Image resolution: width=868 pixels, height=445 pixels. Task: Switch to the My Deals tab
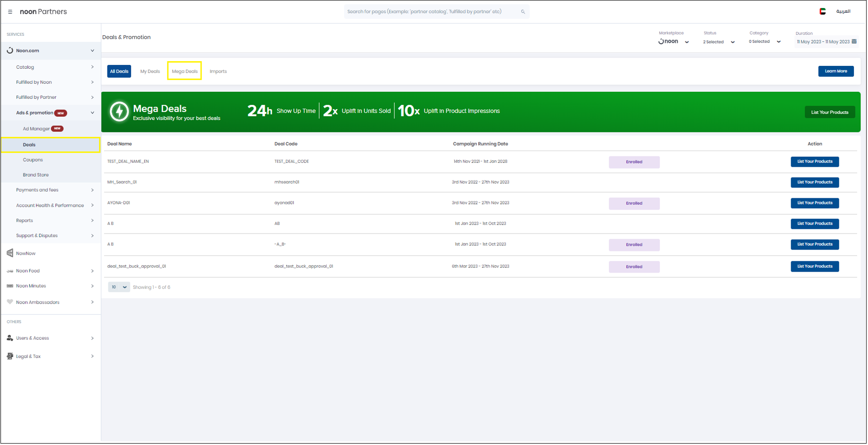tap(150, 72)
